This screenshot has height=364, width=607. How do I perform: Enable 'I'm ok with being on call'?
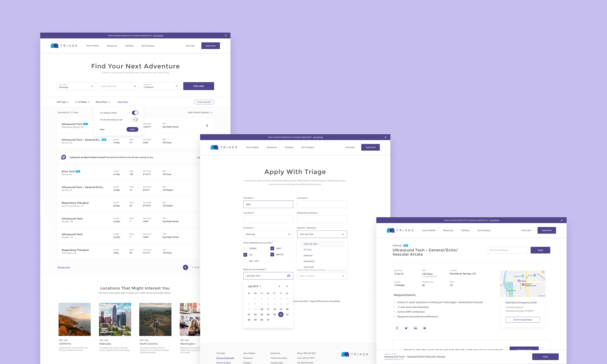[x=135, y=120]
